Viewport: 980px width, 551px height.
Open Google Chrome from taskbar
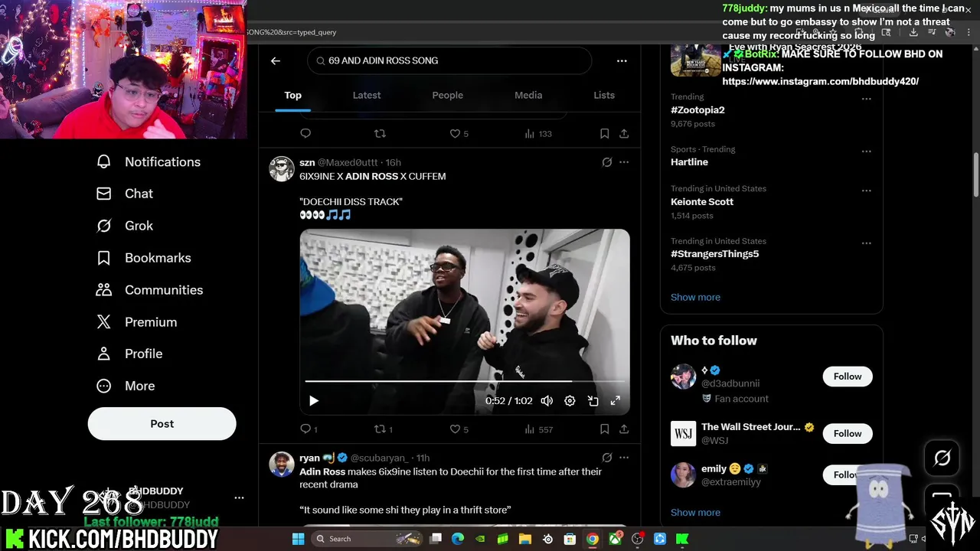click(593, 539)
